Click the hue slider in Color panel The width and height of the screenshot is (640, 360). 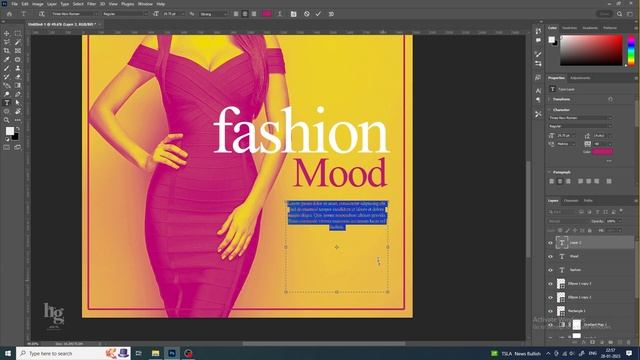pos(631,50)
